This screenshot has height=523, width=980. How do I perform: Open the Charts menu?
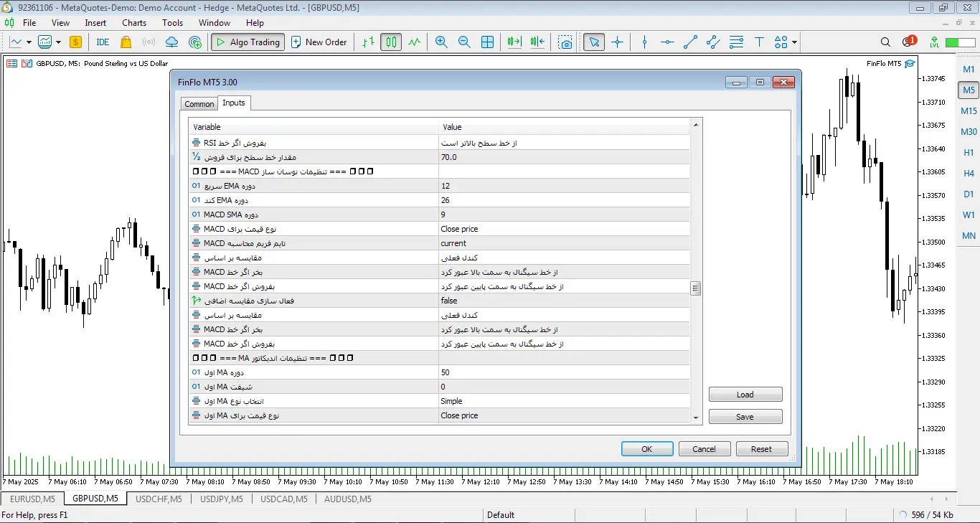134,23
